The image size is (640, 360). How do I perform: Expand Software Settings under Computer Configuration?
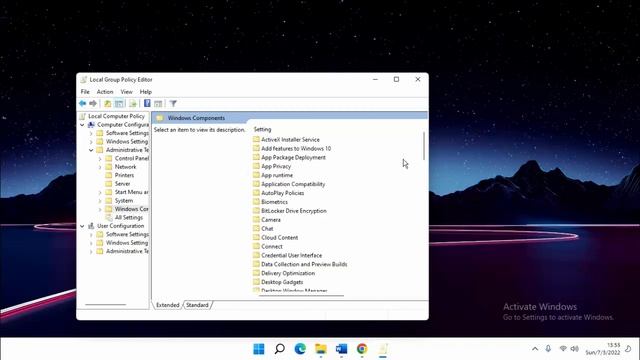91,133
